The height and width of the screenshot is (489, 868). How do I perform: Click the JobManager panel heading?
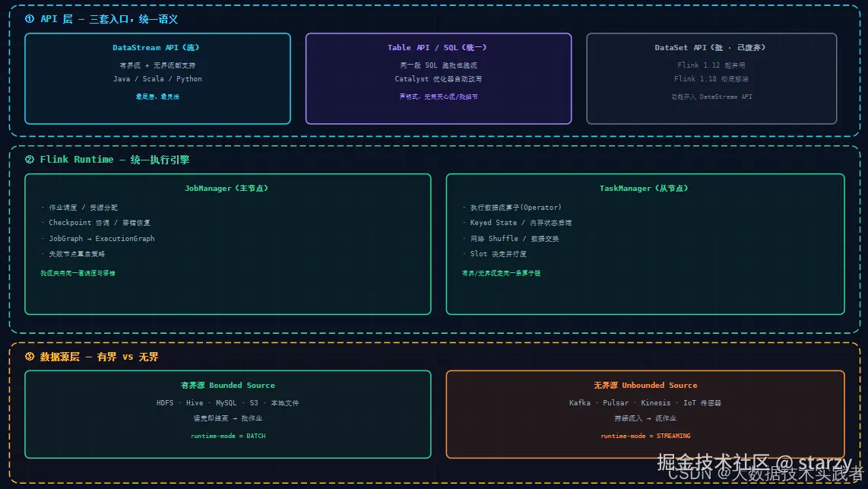tap(227, 189)
